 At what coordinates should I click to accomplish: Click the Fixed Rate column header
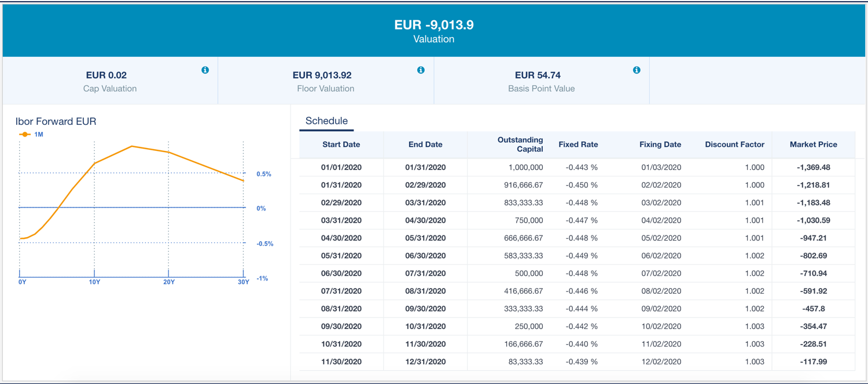click(578, 145)
